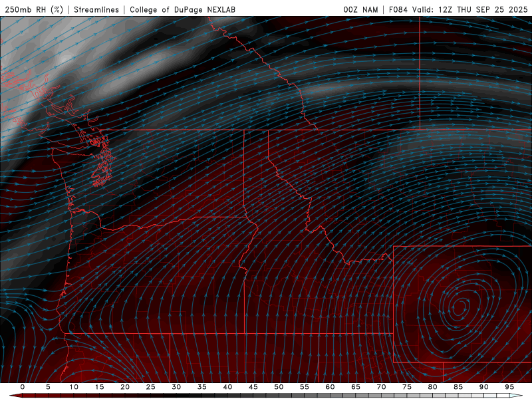Click the '5' label on color scale
532x399 pixels.
48,387
